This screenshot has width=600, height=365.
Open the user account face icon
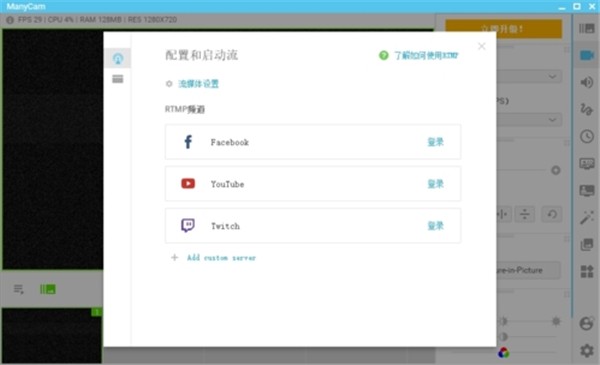587,323
